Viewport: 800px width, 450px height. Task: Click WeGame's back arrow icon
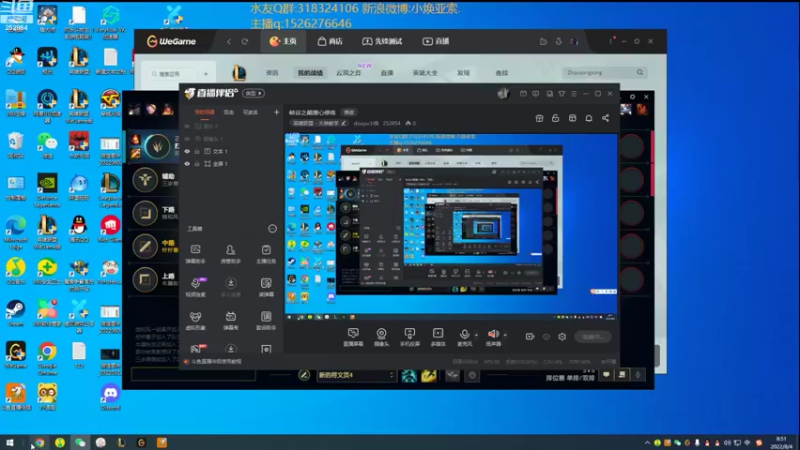tap(229, 41)
